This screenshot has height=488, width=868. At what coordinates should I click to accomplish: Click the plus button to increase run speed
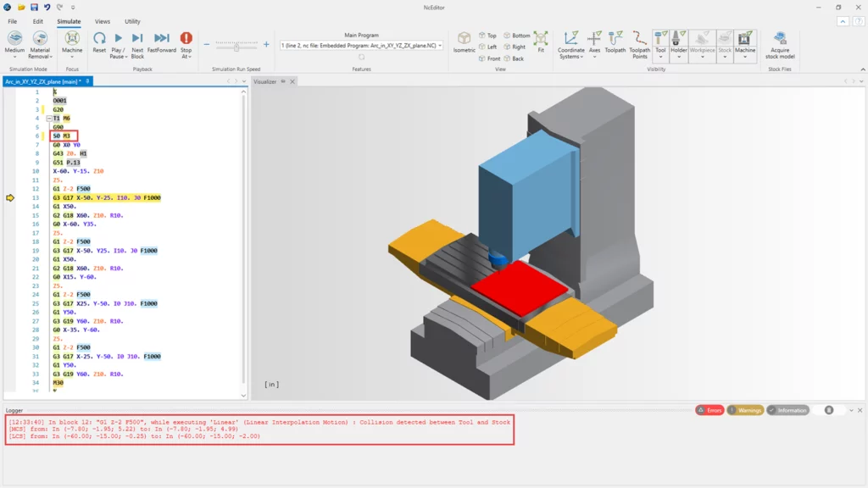tap(266, 45)
